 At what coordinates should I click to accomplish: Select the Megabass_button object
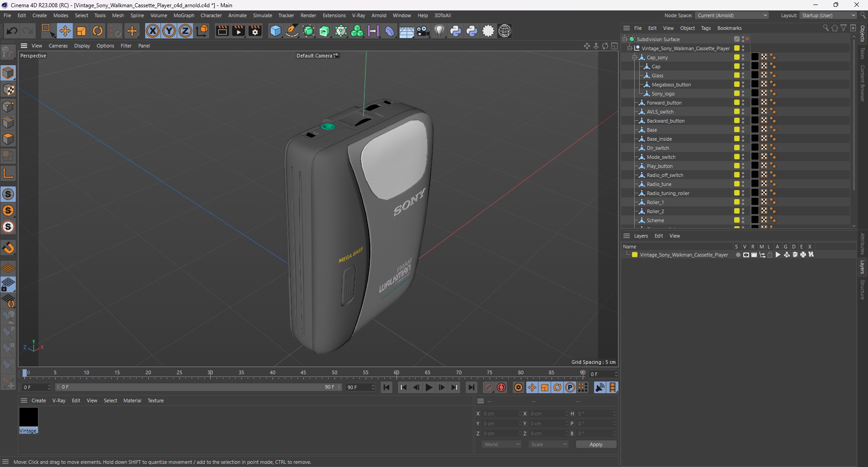point(671,85)
